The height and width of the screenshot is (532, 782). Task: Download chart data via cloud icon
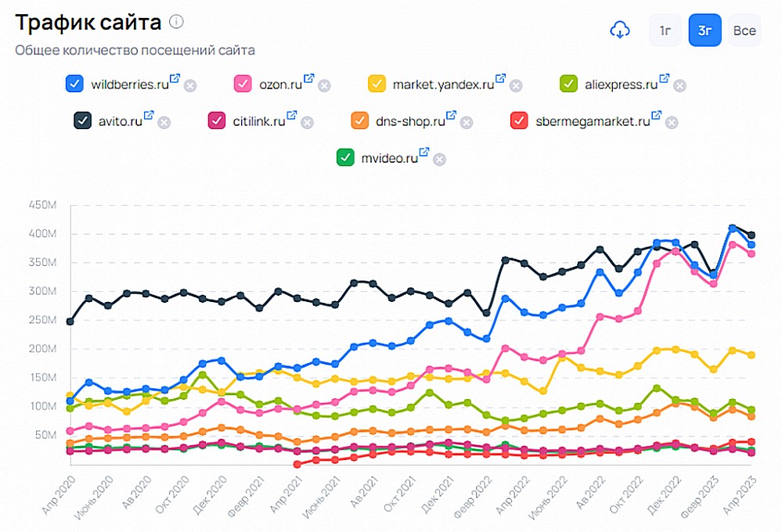click(x=620, y=31)
